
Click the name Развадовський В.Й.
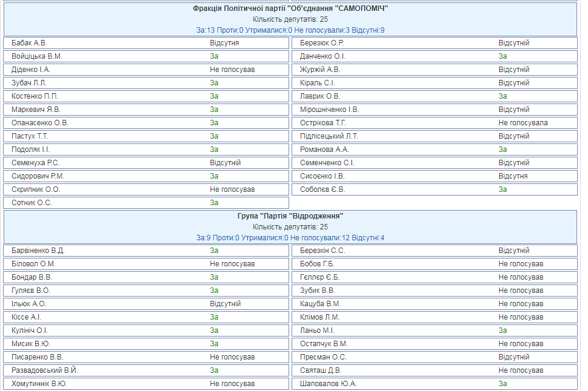point(45,370)
